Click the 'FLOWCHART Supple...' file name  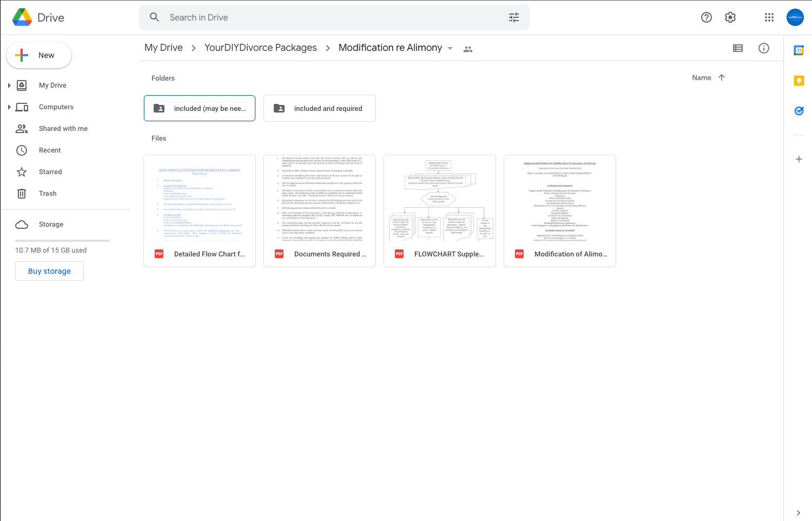coord(449,254)
